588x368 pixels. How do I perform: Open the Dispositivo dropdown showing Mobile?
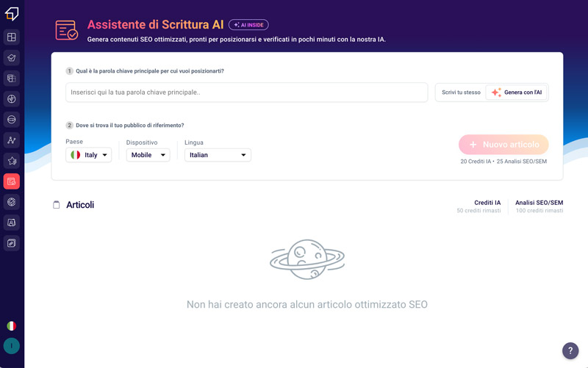click(x=148, y=155)
